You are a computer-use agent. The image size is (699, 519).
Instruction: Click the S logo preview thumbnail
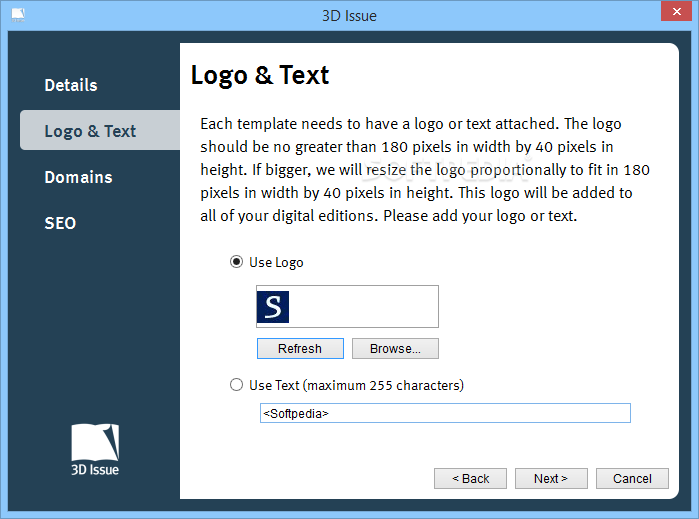[x=273, y=307]
